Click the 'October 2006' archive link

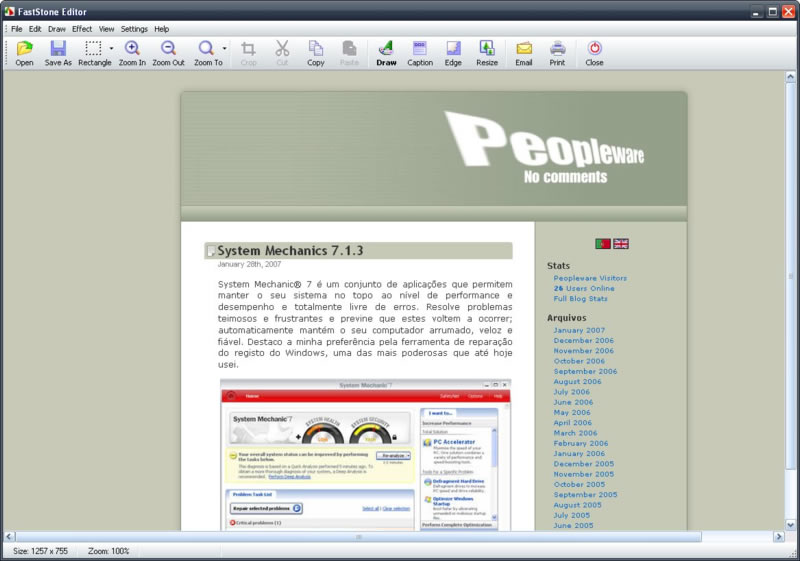point(579,361)
